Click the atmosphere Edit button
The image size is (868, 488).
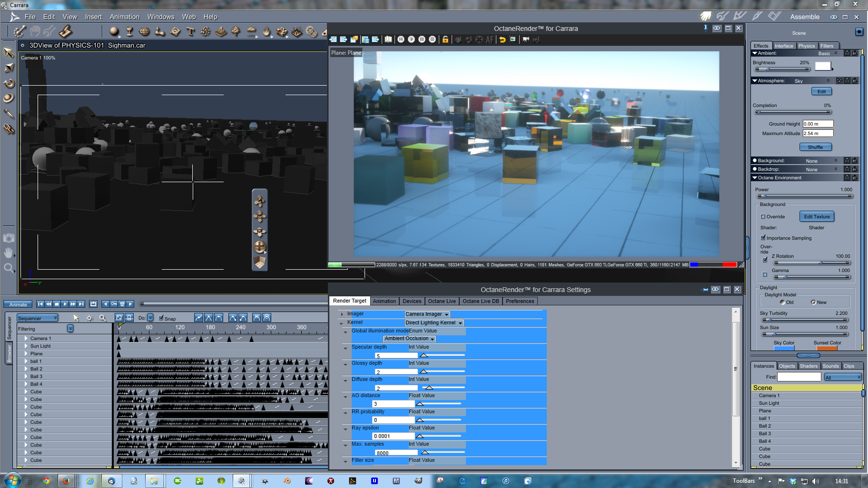(821, 91)
